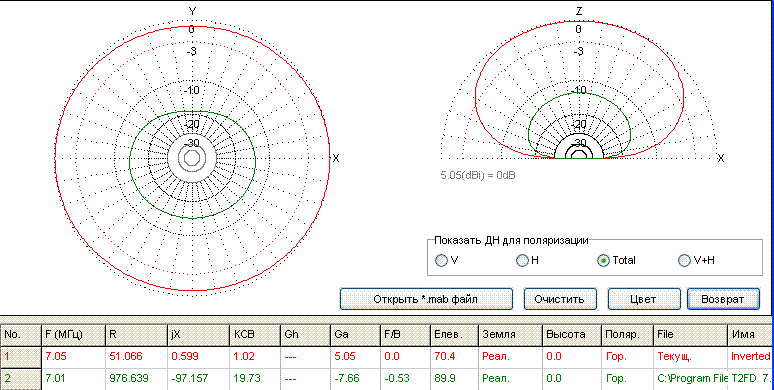Select row number 1 in the table

[20, 356]
